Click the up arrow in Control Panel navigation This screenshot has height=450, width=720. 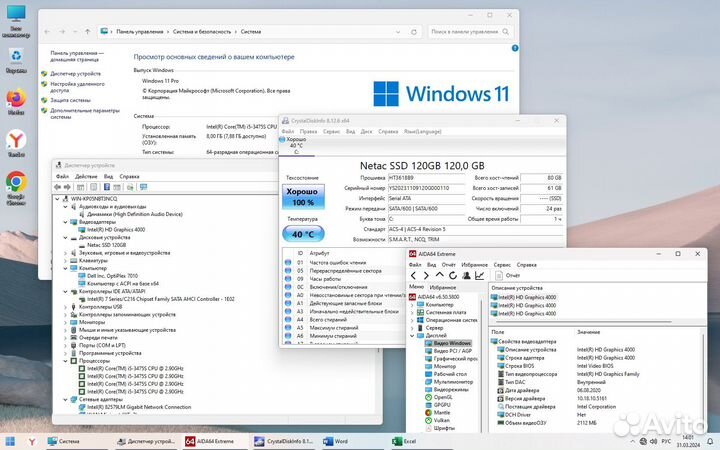[x=87, y=32]
